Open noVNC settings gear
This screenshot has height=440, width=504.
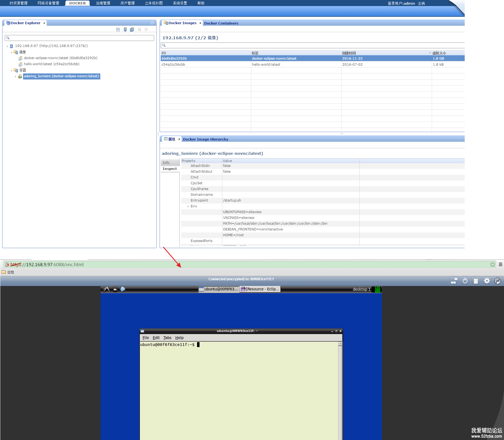[x=487, y=281]
